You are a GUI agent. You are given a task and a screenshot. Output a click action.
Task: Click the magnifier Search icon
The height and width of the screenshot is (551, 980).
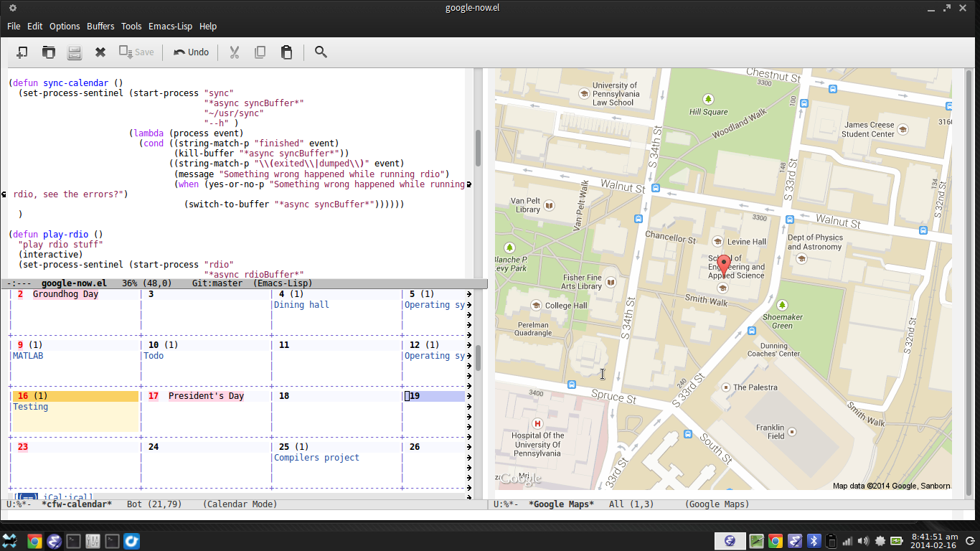321,52
